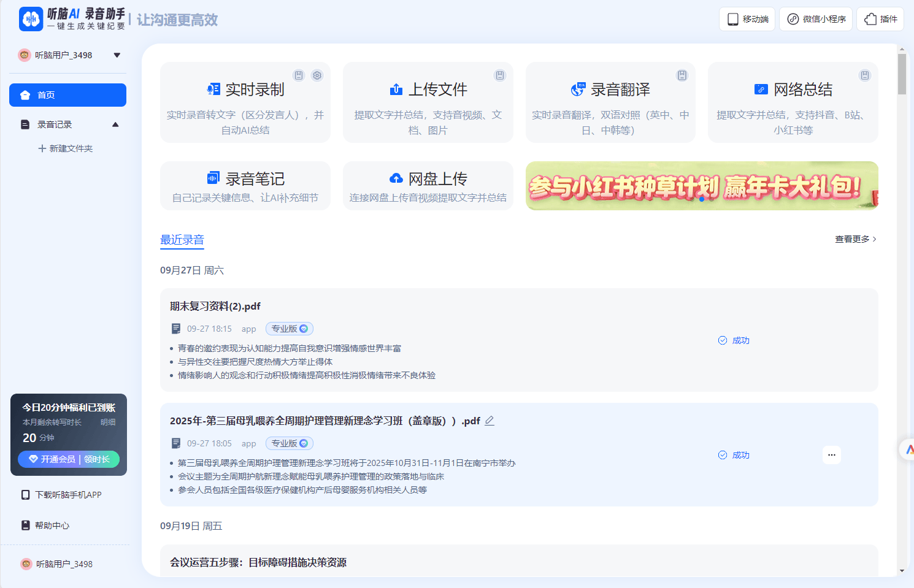Click the bookmark icon on 网络总结 card
The image size is (914, 588).
click(x=865, y=75)
